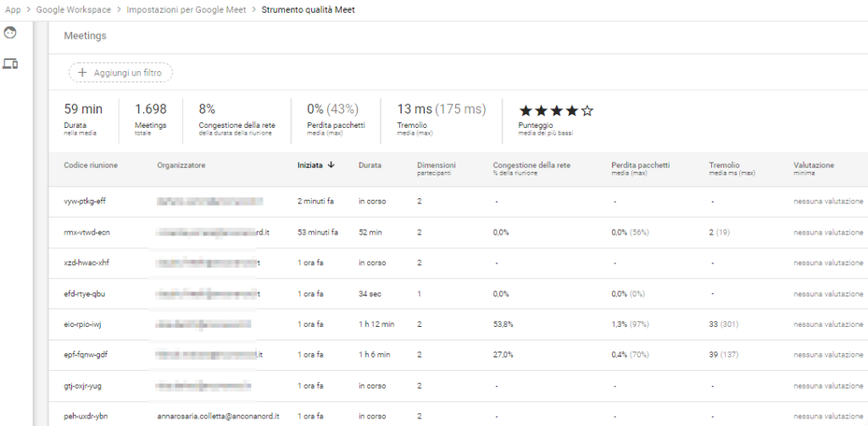This screenshot has height=426, width=868.
Task: Click meeting code epf-fqnw-gdf
Action: point(86,355)
